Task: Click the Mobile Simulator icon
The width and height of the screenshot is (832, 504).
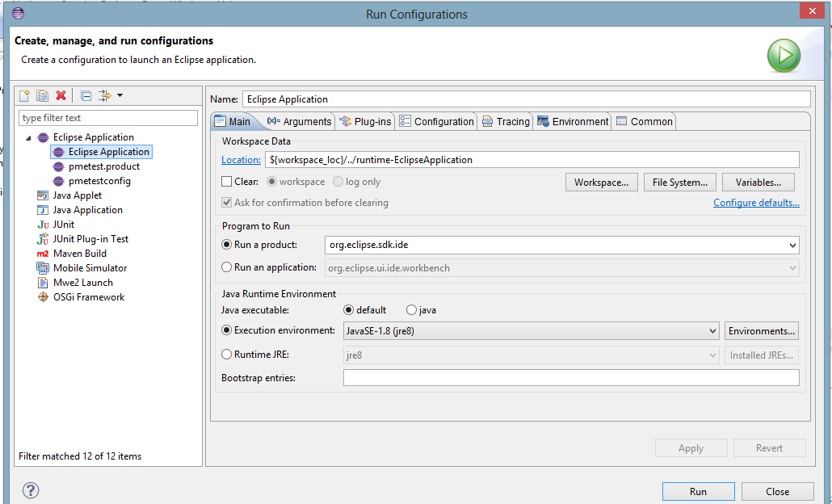Action: [x=43, y=268]
